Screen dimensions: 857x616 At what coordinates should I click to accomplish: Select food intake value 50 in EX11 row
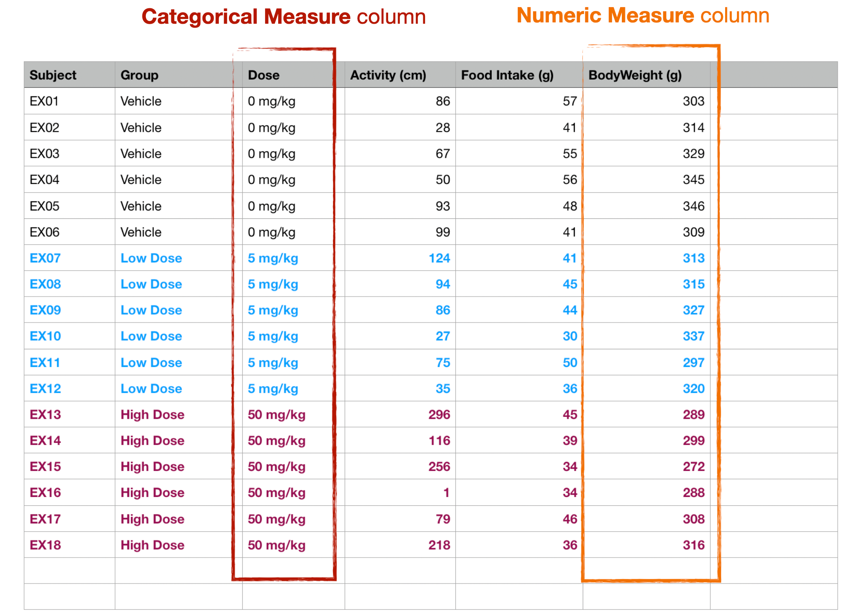[x=519, y=362]
